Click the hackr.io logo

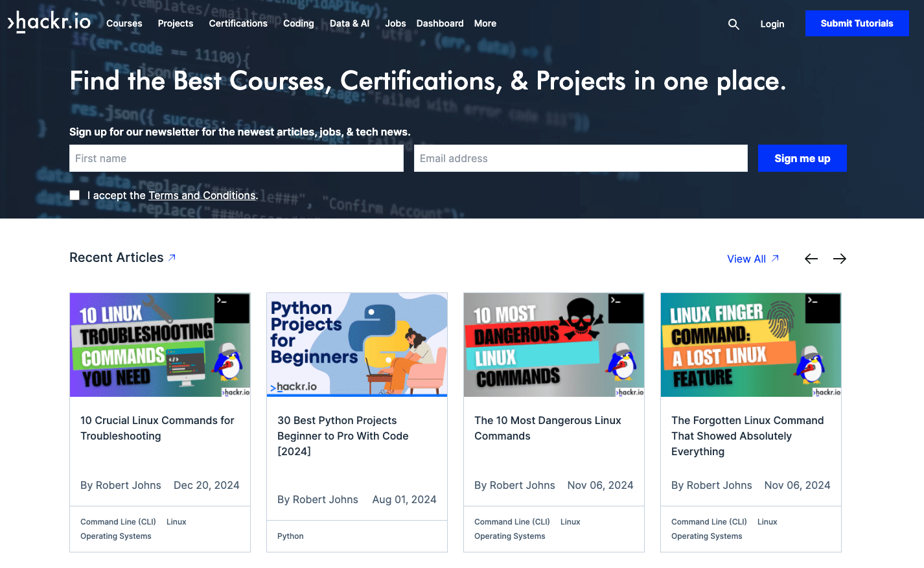tap(49, 22)
